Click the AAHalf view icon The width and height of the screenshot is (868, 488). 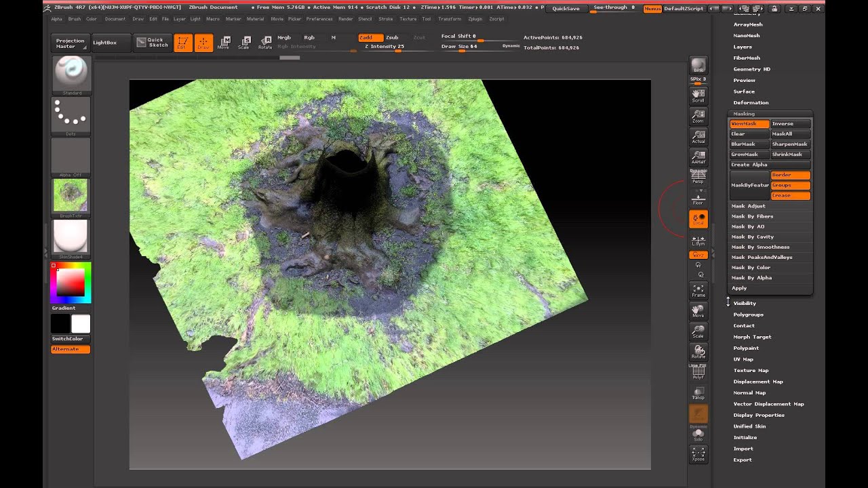(698, 157)
